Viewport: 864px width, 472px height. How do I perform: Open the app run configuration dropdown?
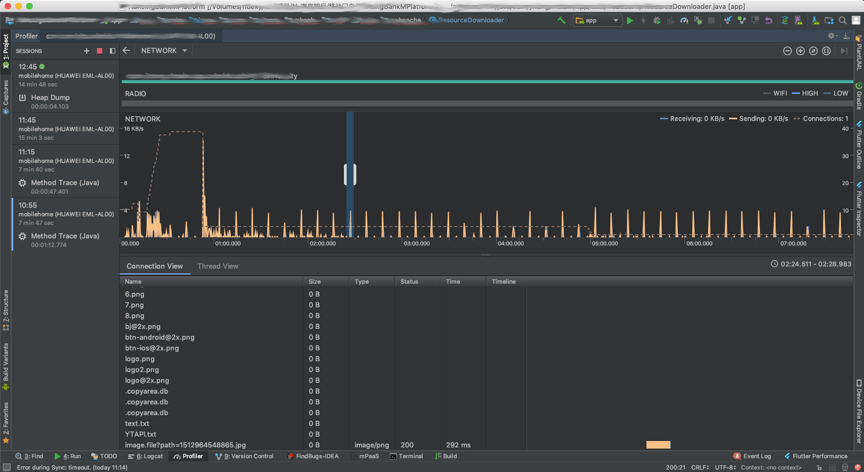click(596, 20)
